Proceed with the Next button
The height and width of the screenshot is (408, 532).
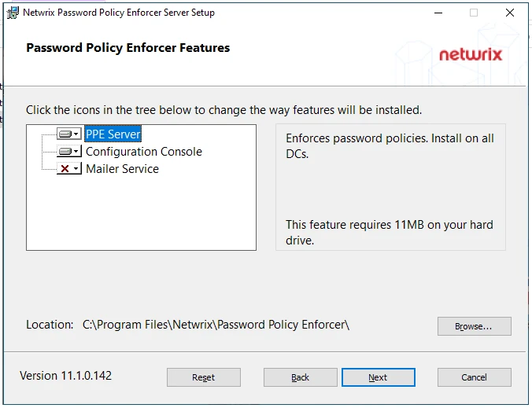[378, 377]
